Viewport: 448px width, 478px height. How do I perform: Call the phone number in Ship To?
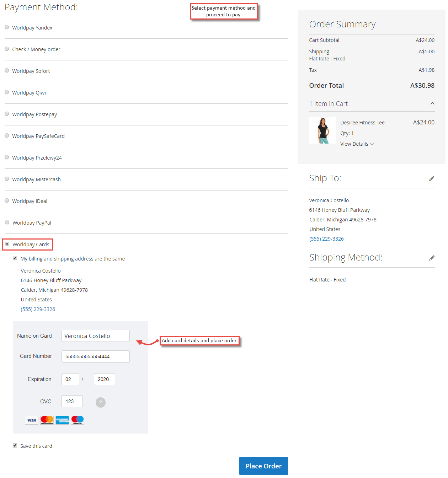point(326,238)
